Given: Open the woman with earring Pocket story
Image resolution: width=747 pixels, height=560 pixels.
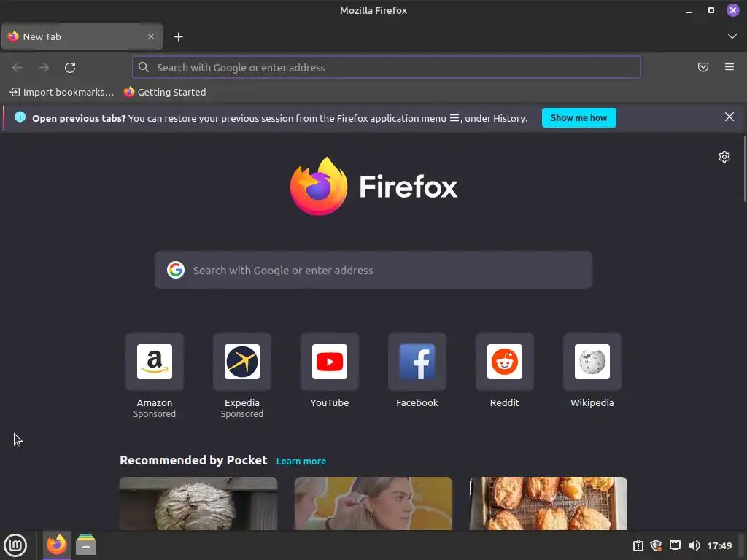Looking at the screenshot, I should click(373, 503).
